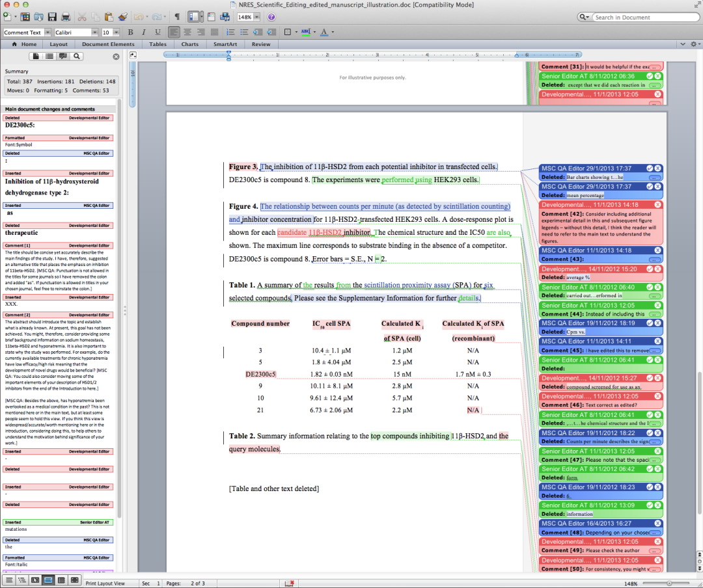The width and height of the screenshot is (703, 588).
Task: Open the Document Elements tab
Action: (x=107, y=44)
